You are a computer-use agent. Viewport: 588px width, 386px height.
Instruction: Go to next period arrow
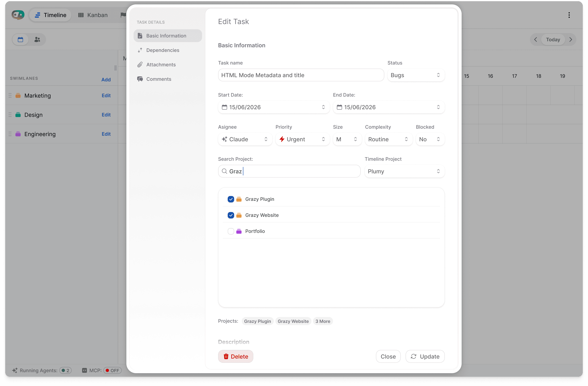coord(571,39)
